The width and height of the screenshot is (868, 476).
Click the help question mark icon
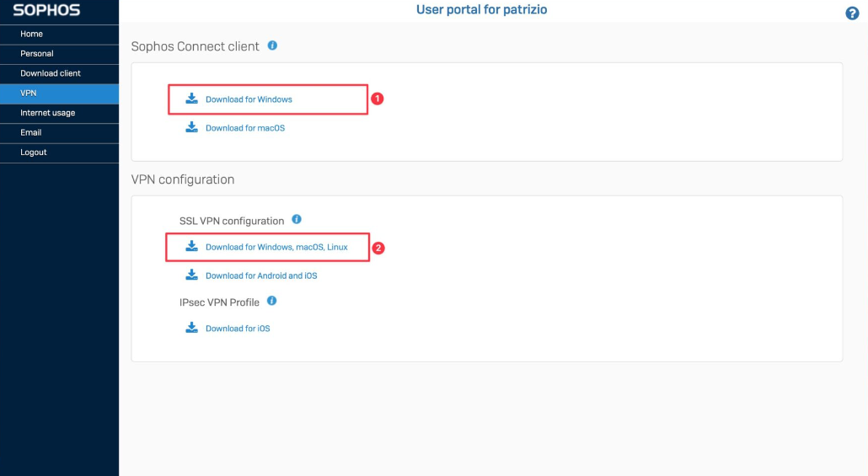852,13
